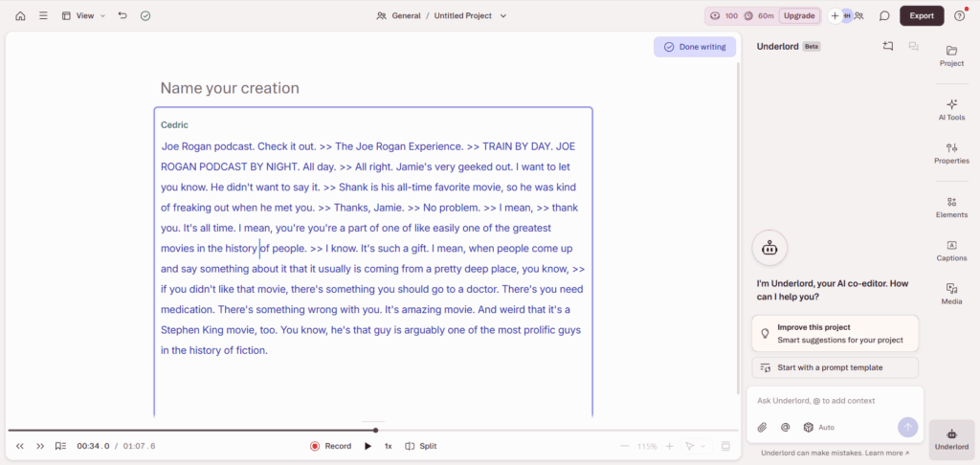Image resolution: width=980 pixels, height=465 pixels.
Task: Click the Export button
Action: click(922, 16)
